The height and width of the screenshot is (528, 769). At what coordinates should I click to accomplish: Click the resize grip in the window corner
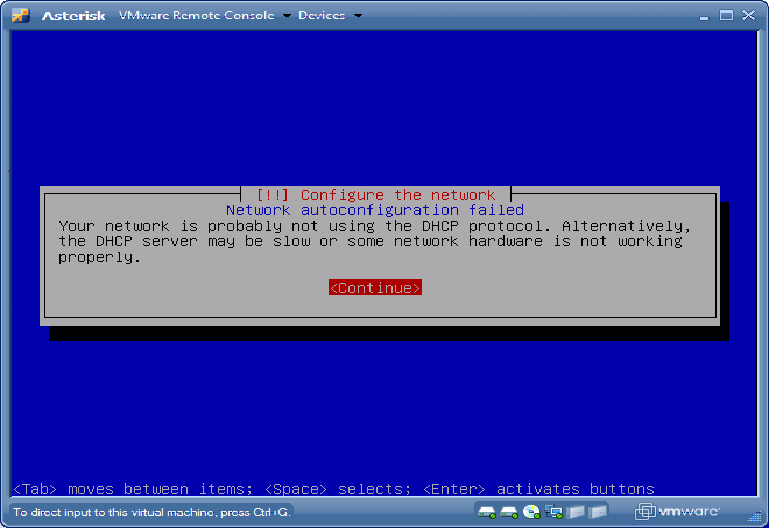[755, 516]
